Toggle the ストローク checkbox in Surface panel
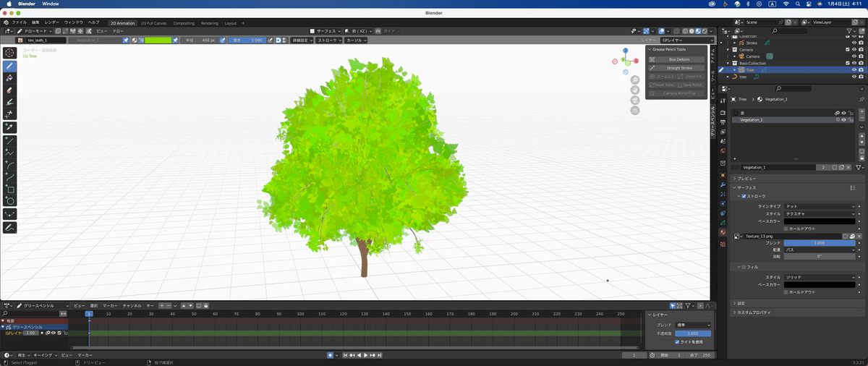 (744, 196)
